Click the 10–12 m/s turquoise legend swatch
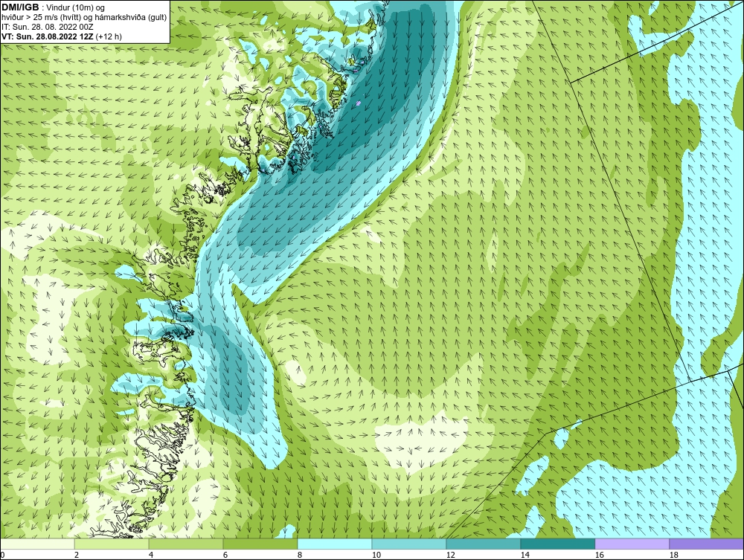The image size is (744, 560). point(409,544)
